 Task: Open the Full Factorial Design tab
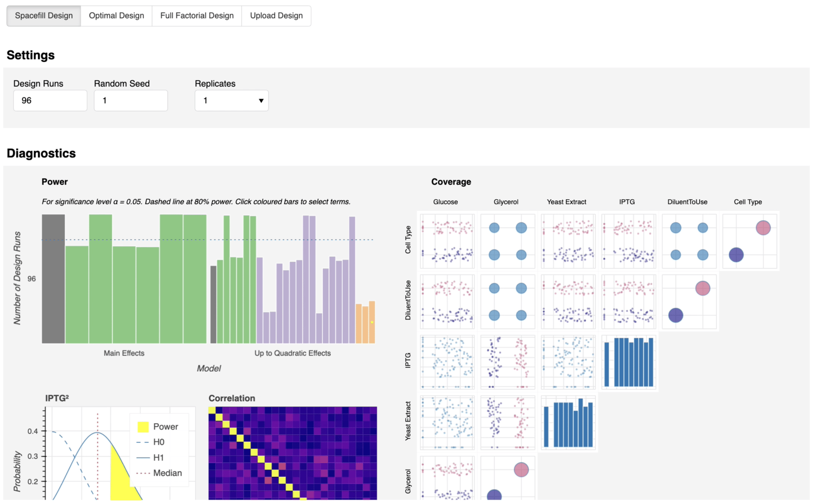click(x=197, y=16)
